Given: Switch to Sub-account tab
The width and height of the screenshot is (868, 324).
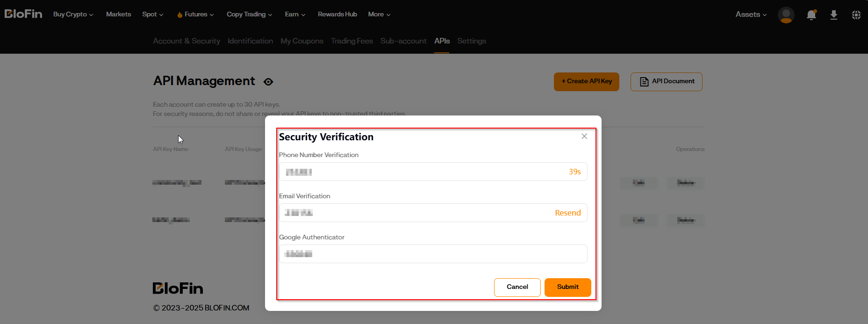Looking at the screenshot, I should point(403,41).
